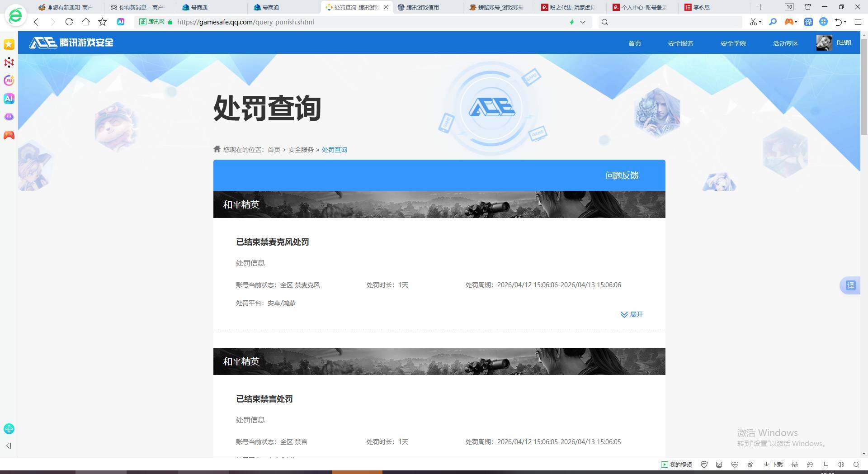This screenshot has width=868, height=474.
Task: Click the [注销] logout link
Action: 844,43
